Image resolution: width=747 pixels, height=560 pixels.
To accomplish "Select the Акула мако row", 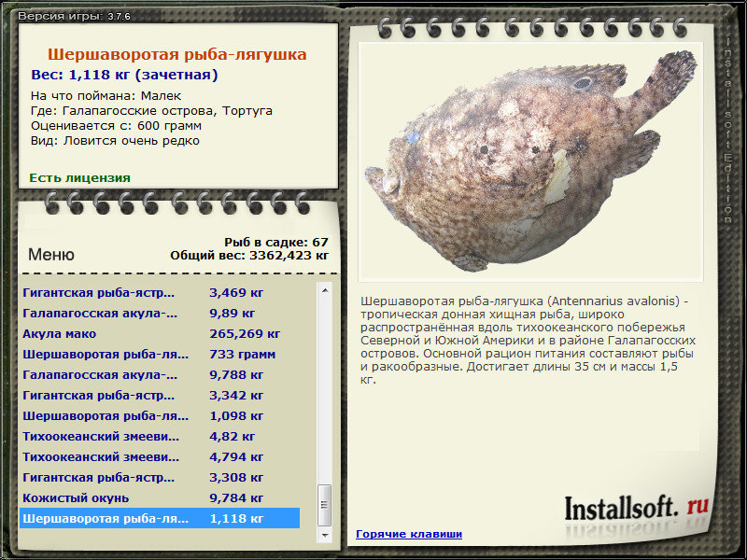I will 160,334.
